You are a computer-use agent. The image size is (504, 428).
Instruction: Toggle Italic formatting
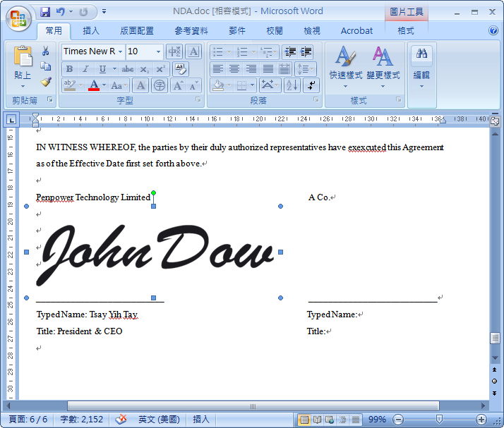point(85,69)
